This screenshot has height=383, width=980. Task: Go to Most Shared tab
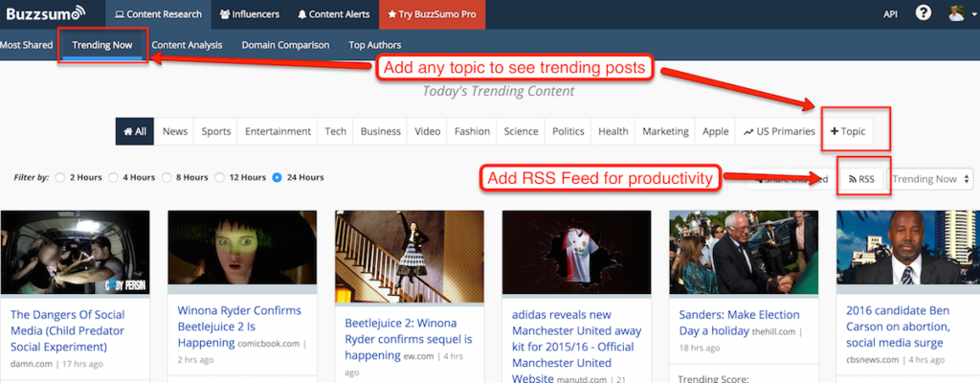click(26, 45)
